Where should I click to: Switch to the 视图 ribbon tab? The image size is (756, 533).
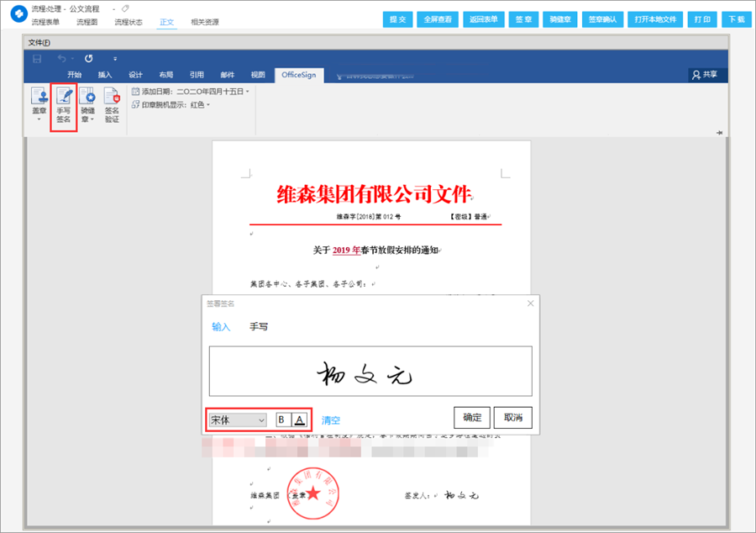(x=258, y=75)
